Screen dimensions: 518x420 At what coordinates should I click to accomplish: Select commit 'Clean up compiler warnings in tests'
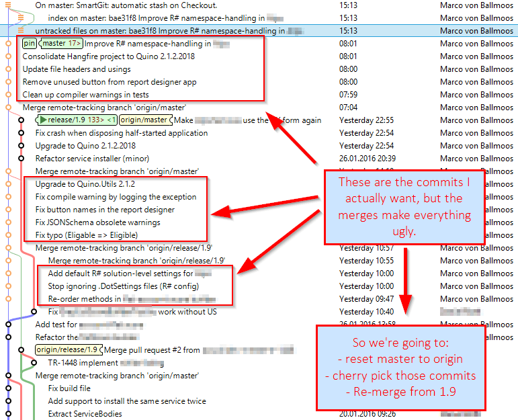[x=259, y=95]
